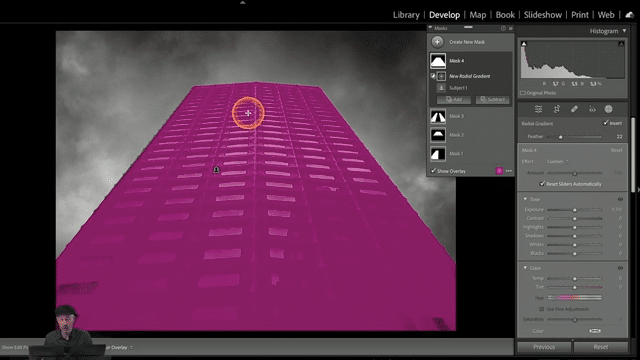The height and width of the screenshot is (360, 640).
Task: Enable Use Fine Adjustment checkbox
Action: tap(542, 309)
